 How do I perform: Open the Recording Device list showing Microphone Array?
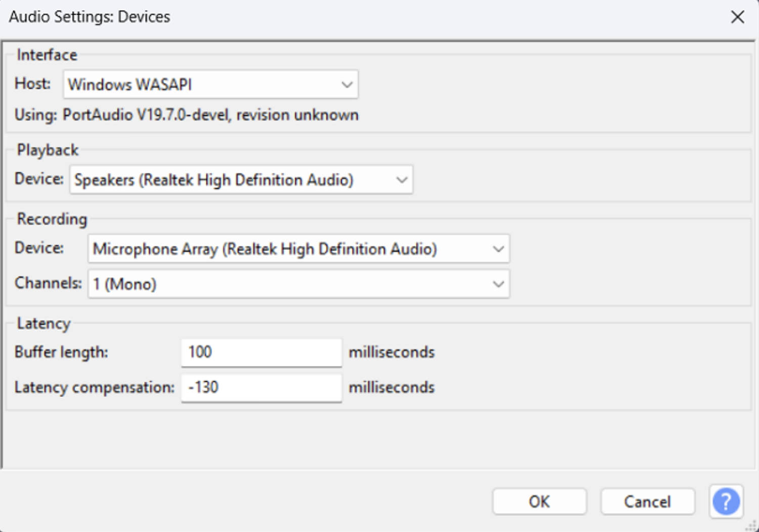[x=299, y=249]
